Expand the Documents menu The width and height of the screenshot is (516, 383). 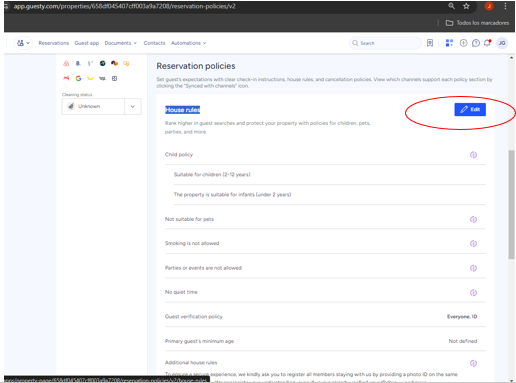121,43
